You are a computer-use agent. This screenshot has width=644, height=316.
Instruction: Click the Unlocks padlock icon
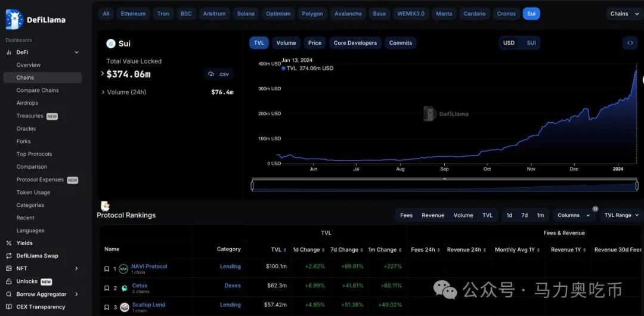click(x=8, y=281)
